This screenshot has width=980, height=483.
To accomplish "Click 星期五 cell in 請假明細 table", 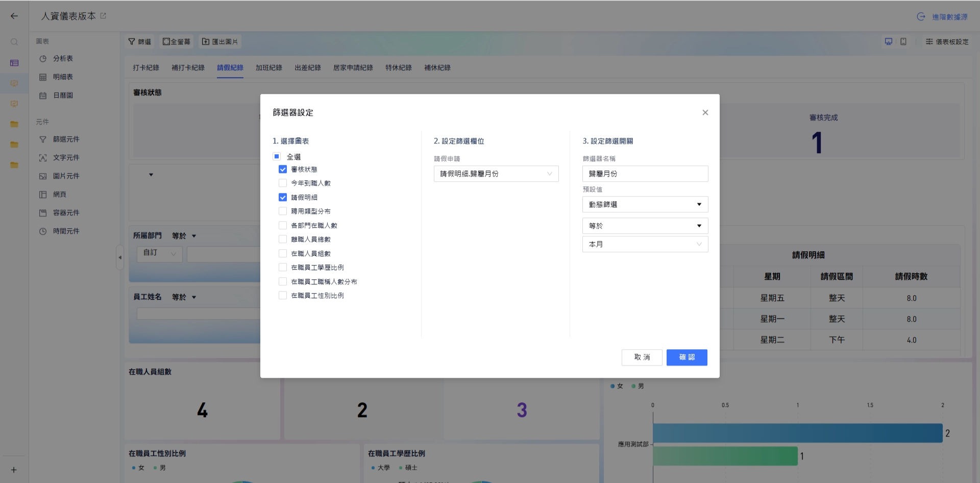I will pos(772,298).
